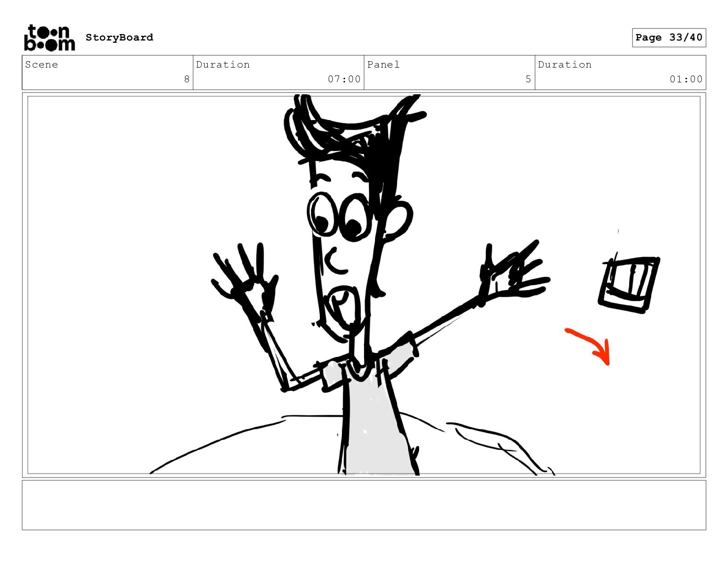
Task: Click the Duration label beside Panel
Action: pyautogui.click(x=565, y=64)
